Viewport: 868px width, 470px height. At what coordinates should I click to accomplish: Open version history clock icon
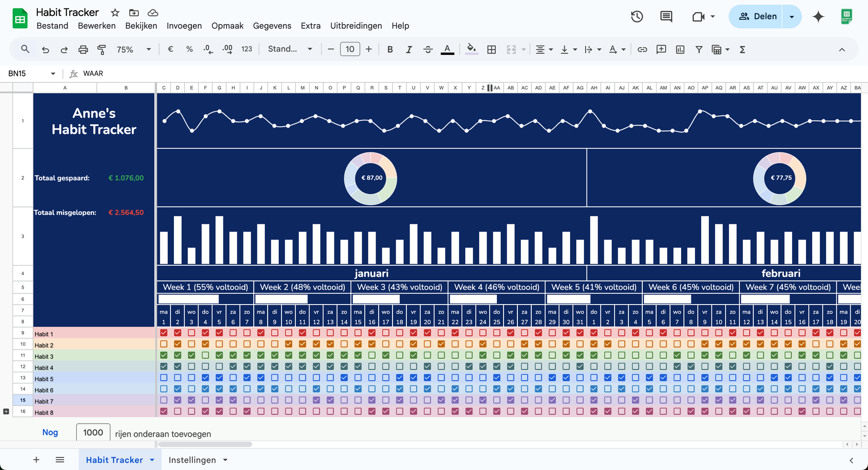(x=637, y=16)
